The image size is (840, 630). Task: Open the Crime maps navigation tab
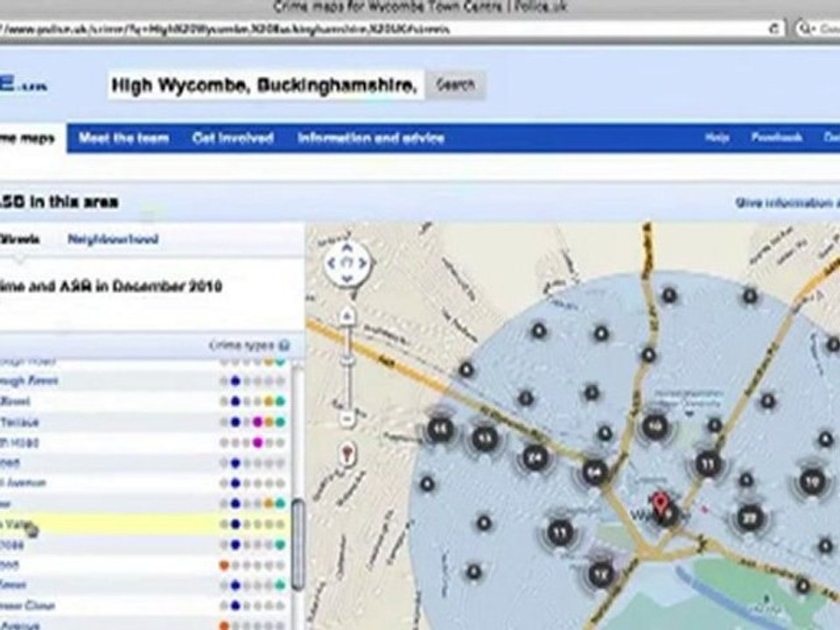28,138
